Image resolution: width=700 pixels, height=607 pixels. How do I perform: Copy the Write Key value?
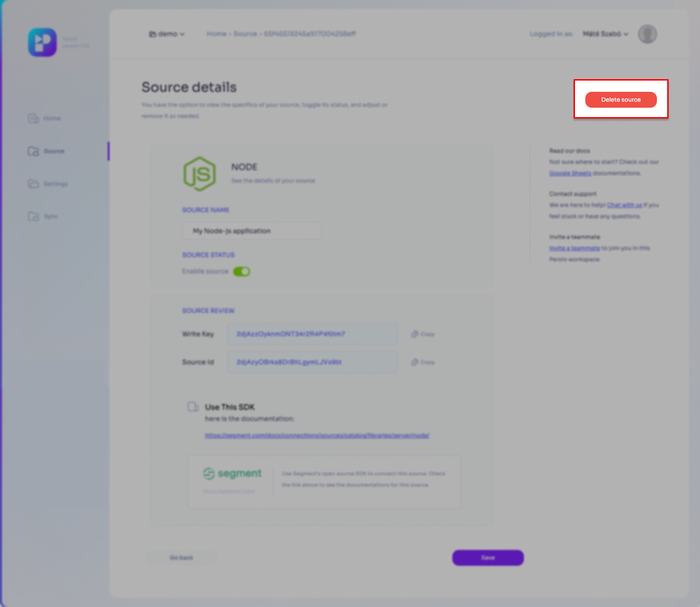[423, 334]
